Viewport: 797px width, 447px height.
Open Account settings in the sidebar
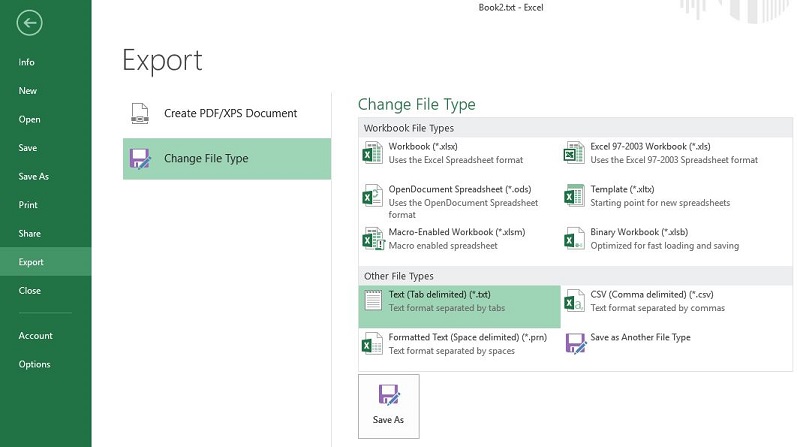[36, 336]
